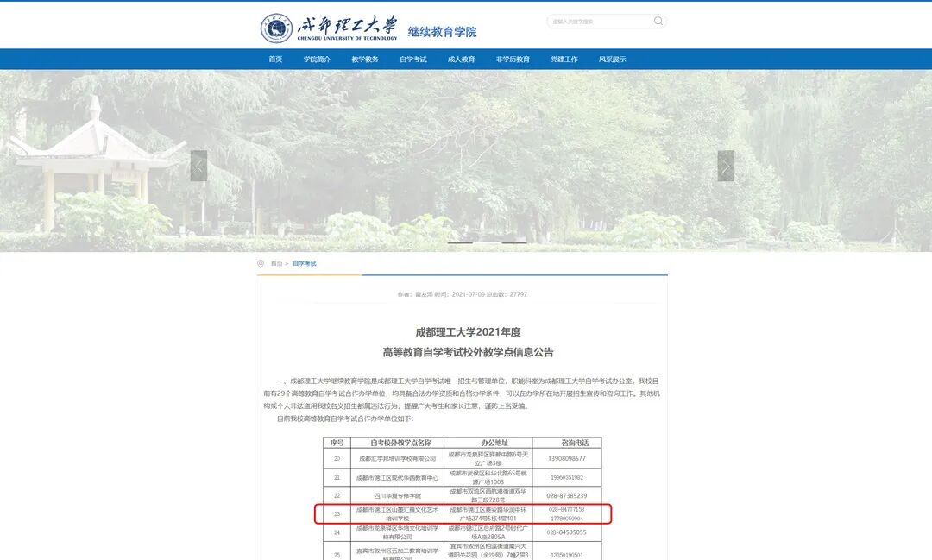Click the search magnifier icon

click(x=657, y=21)
